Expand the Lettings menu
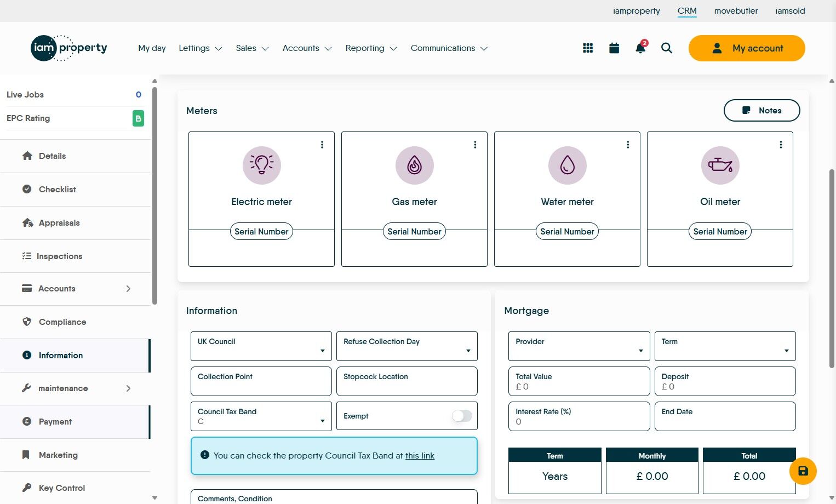 tap(201, 48)
